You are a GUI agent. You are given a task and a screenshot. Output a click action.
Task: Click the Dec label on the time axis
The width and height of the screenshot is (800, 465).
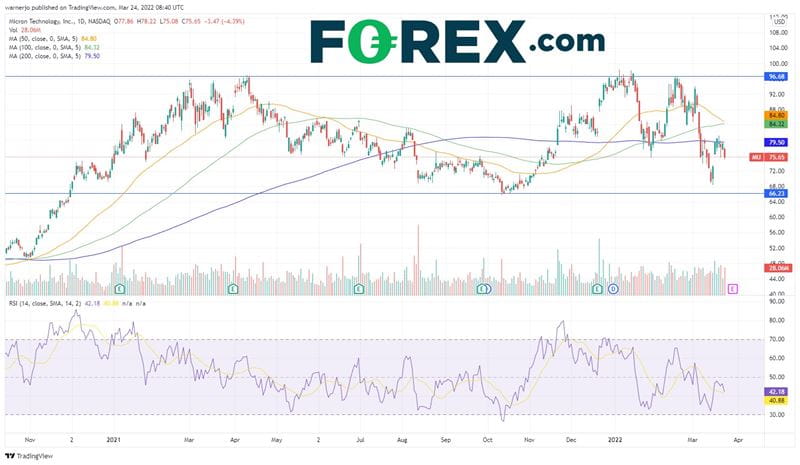point(571,439)
